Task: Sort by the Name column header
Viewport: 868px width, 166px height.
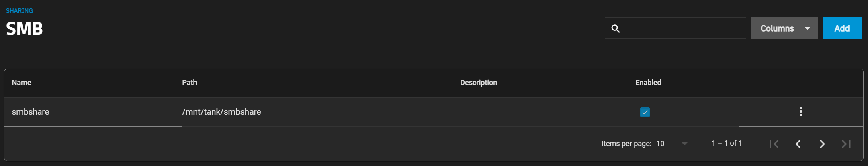Action: (x=21, y=83)
